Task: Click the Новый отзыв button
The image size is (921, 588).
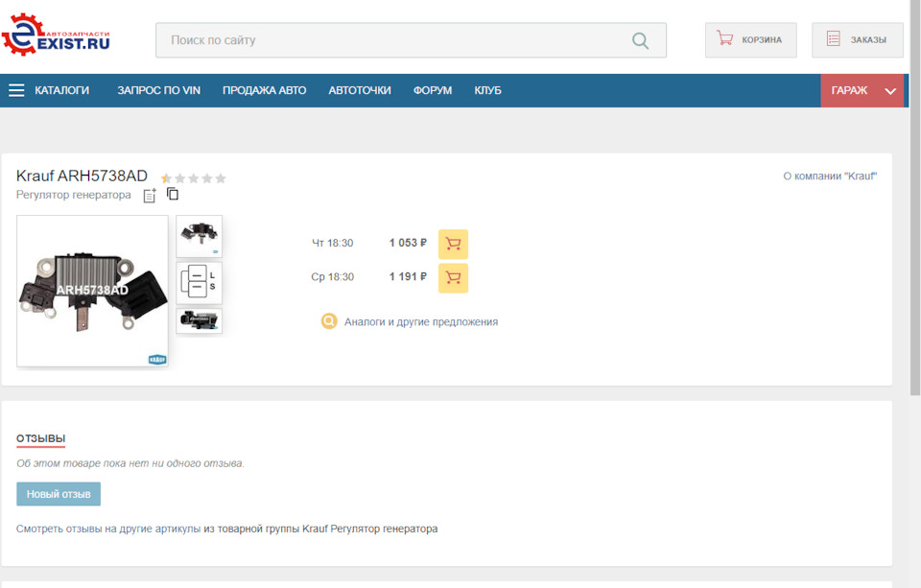Action: coord(59,494)
